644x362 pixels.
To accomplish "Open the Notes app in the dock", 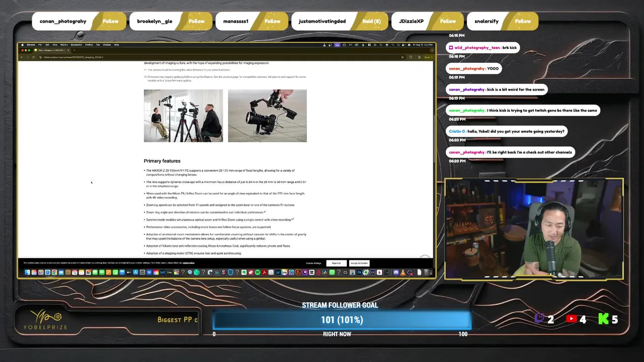I will pos(82,273).
